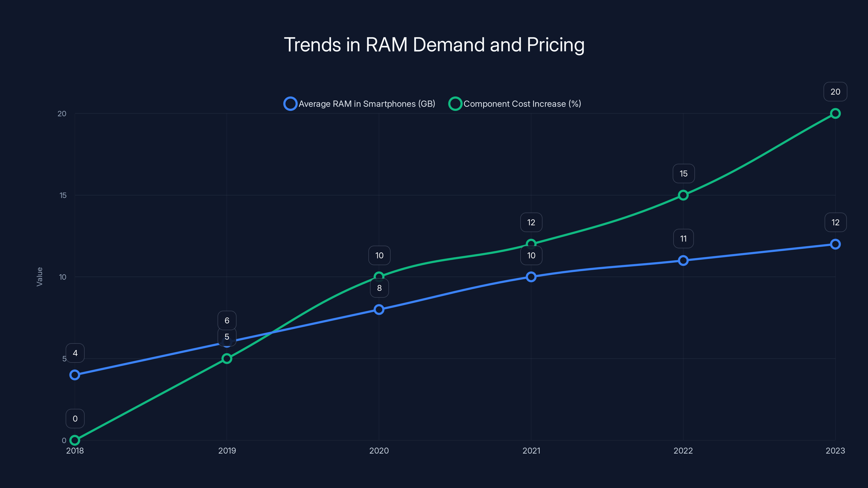Select the 2018 label on the x-axis
This screenshot has height=488, width=868.
75,451
